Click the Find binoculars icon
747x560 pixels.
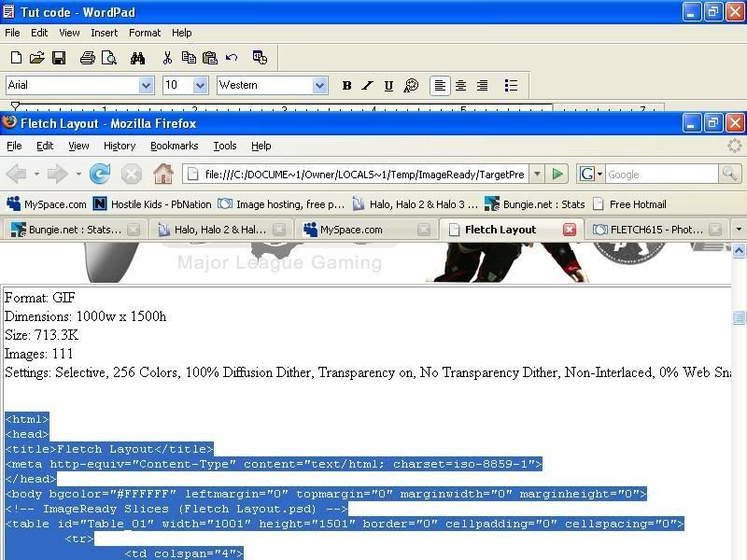[137, 58]
